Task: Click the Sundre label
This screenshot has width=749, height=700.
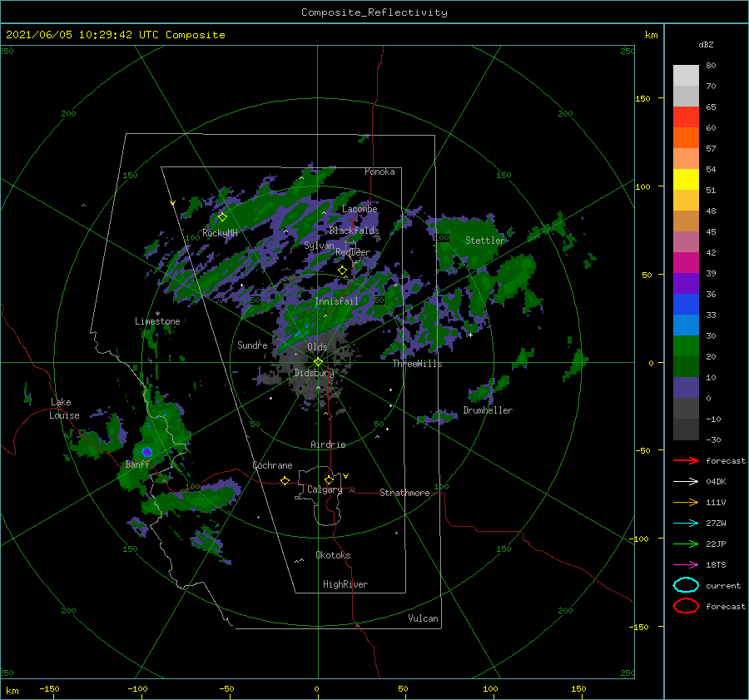Action: [252, 345]
